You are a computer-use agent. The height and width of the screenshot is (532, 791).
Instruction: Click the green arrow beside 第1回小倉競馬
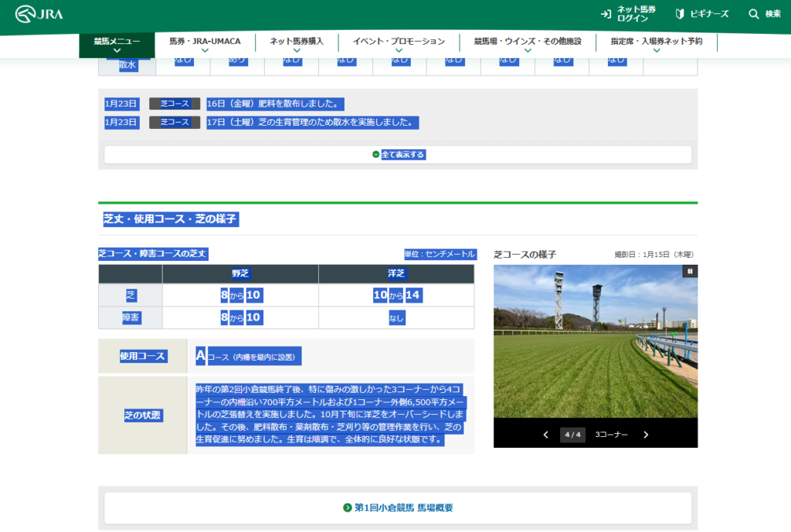coord(347,508)
